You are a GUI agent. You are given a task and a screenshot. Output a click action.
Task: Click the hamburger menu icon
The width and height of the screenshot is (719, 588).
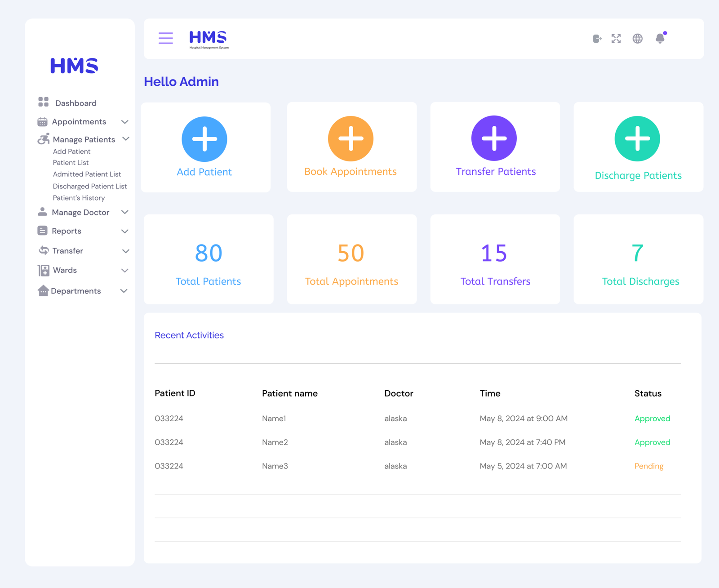[165, 38]
